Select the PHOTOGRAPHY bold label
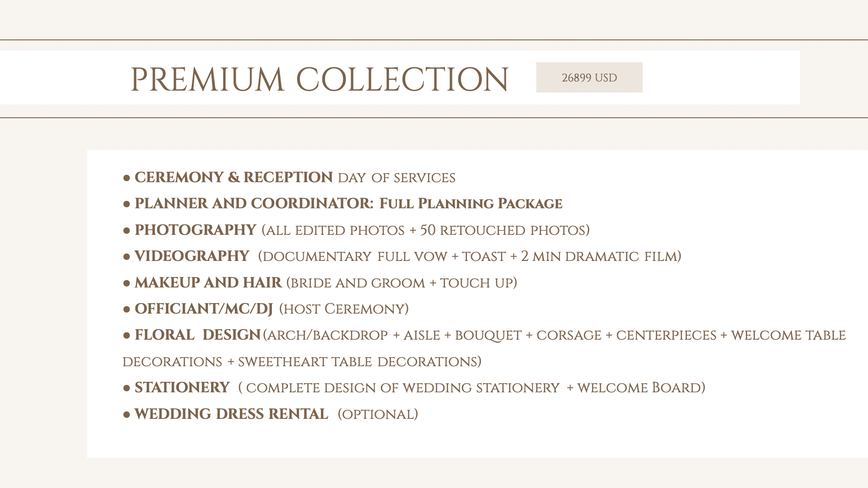This screenshot has height=488, width=868. click(195, 230)
